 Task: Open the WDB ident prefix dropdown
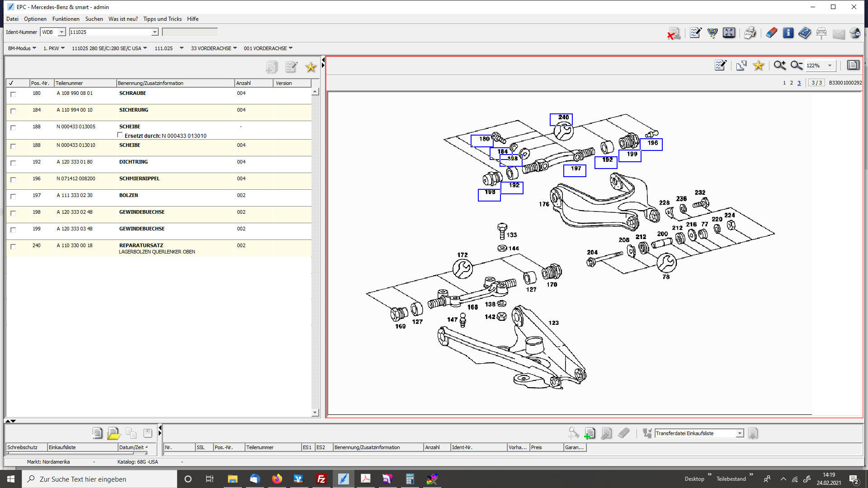(x=61, y=32)
